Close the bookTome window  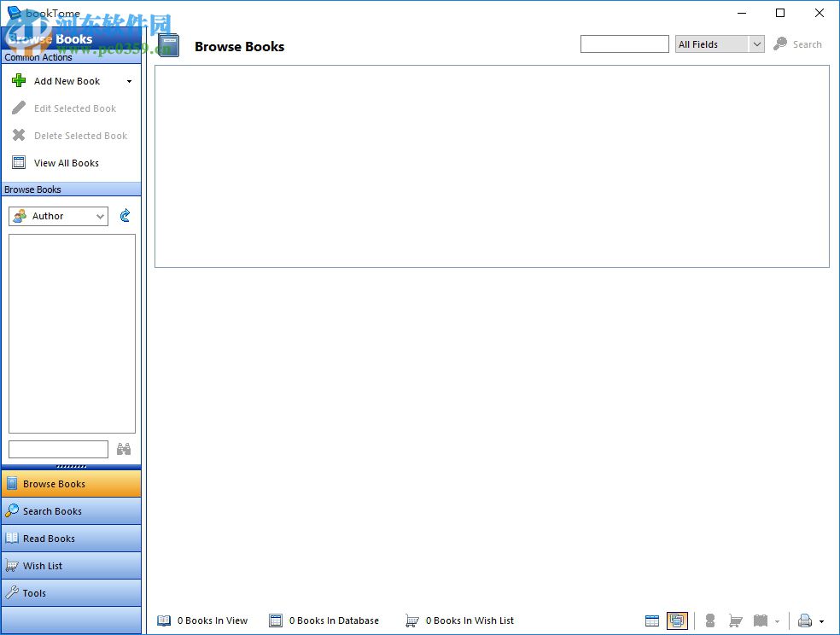coord(820,13)
